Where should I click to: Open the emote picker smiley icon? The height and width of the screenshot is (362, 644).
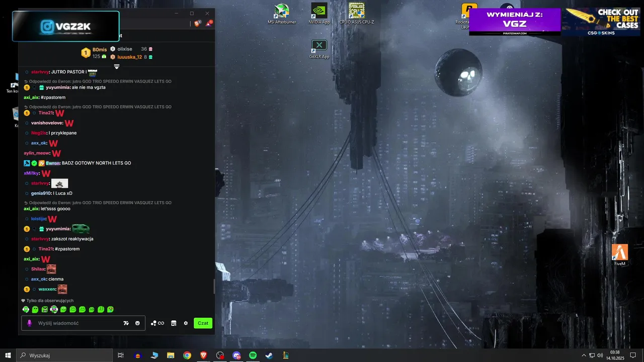tap(137, 323)
